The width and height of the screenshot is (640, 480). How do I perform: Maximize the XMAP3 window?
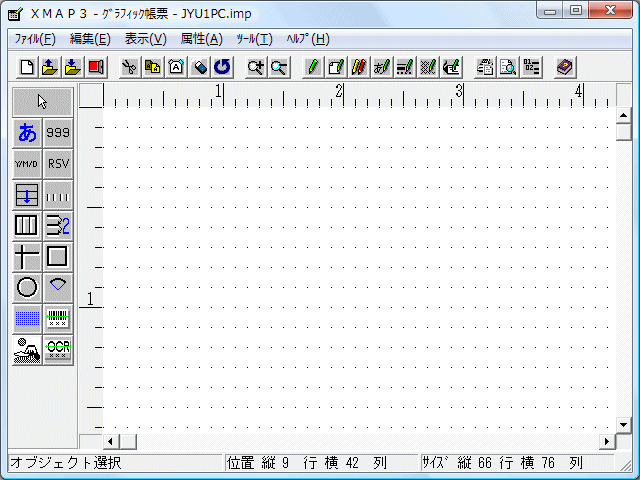pyautogui.click(x=575, y=11)
